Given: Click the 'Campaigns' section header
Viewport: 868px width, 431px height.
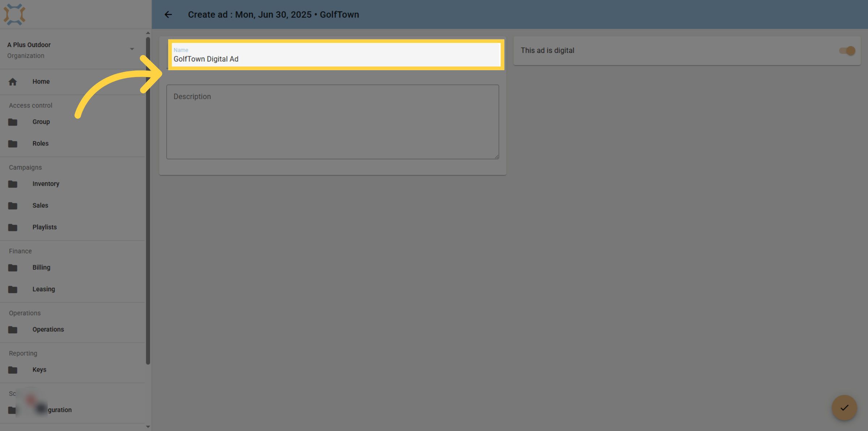Looking at the screenshot, I should (25, 167).
